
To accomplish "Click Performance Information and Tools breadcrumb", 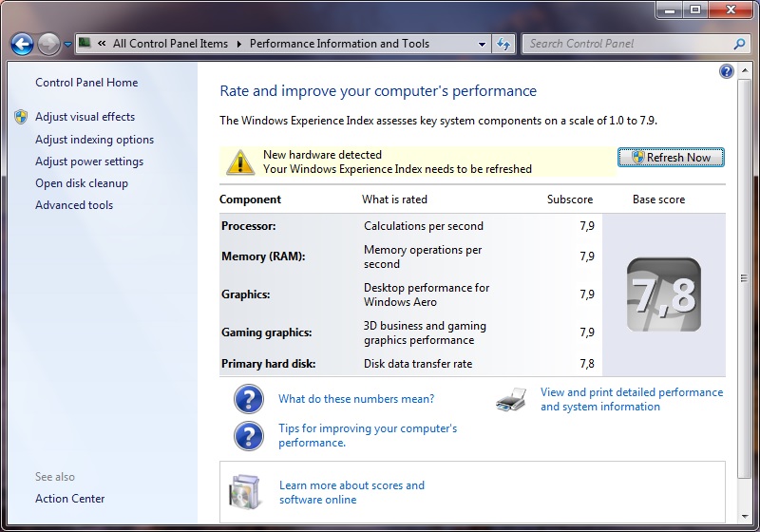I will tap(339, 44).
